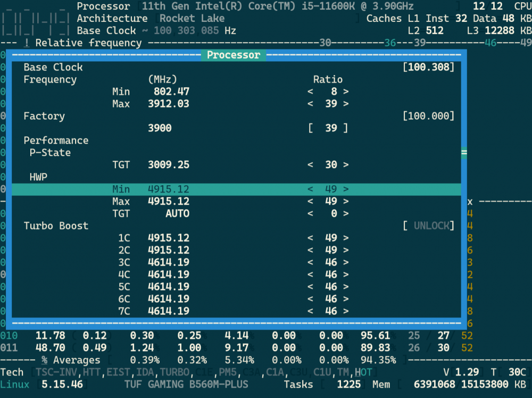532x398 pixels.
Task: Click right arrow on the highlighted HWP Min row
Action: [346, 189]
